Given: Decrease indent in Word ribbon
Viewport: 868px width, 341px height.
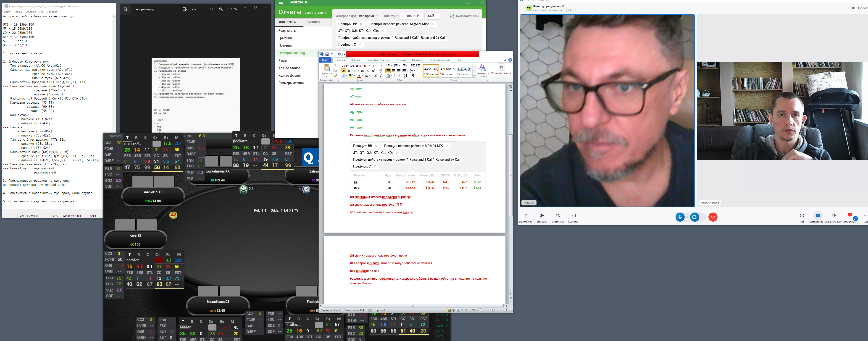Looking at the screenshot, I should [413, 66].
